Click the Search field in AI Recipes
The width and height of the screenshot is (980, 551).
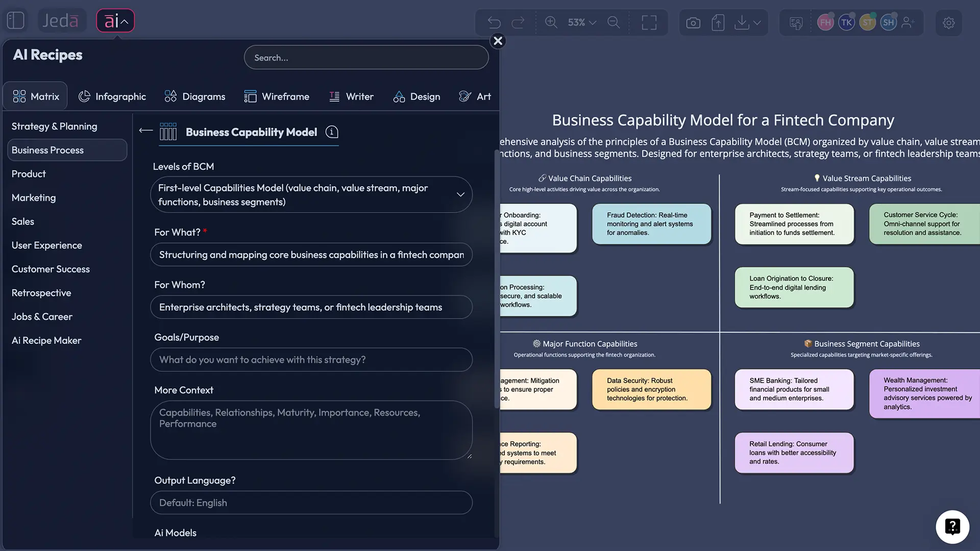click(366, 57)
